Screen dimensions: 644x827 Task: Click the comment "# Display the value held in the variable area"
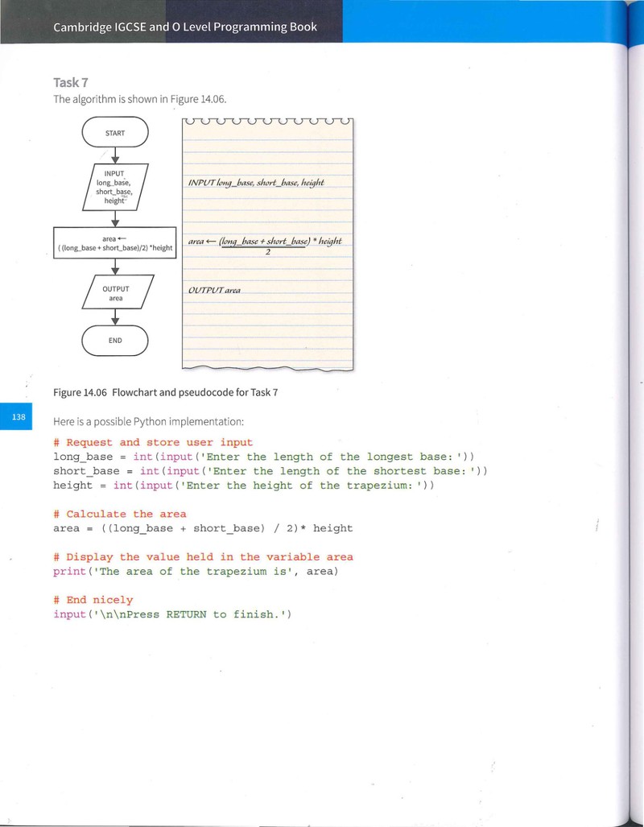(203, 557)
